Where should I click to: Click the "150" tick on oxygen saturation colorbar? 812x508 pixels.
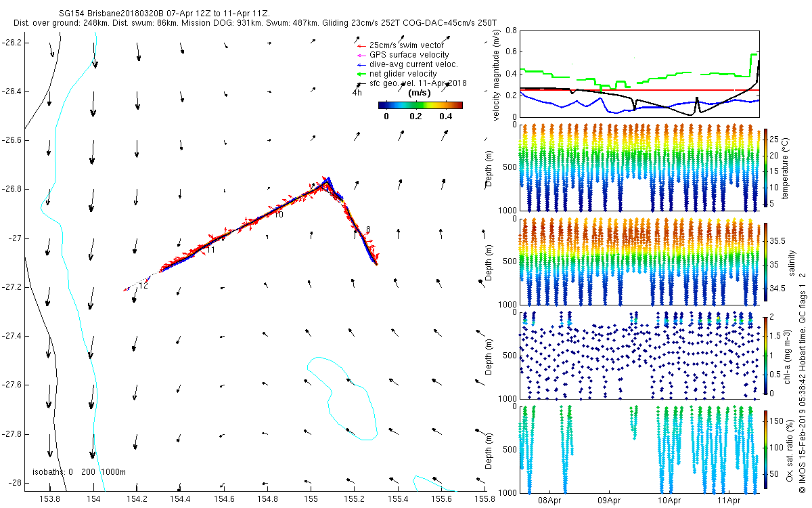[777, 421]
